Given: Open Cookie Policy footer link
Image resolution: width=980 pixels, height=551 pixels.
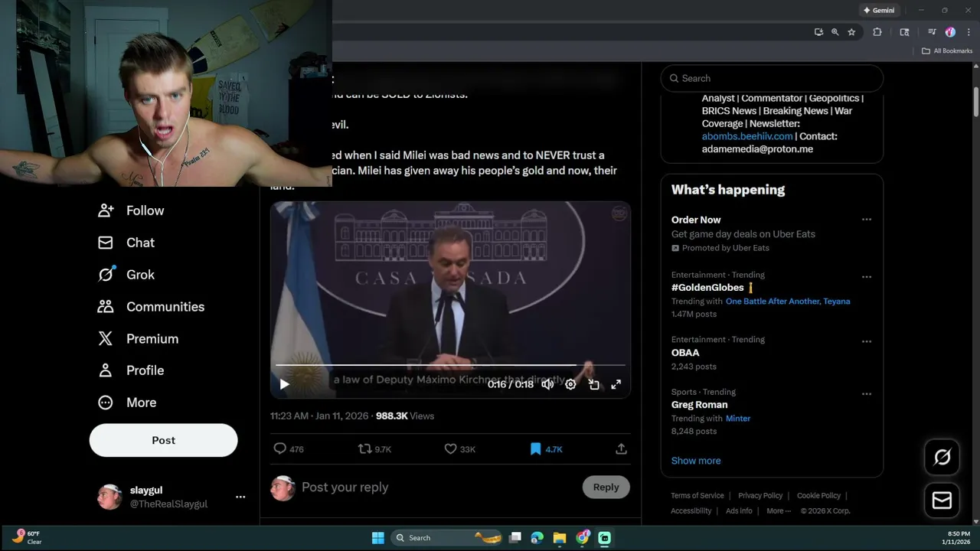Looking at the screenshot, I should [x=818, y=496].
